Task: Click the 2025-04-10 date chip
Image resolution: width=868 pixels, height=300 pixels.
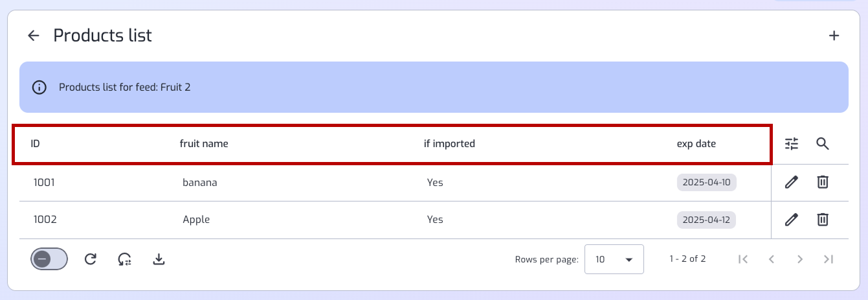Action: point(707,183)
